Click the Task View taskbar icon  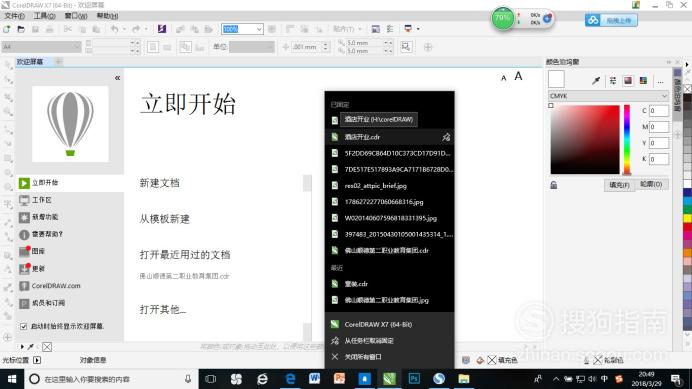click(211, 379)
